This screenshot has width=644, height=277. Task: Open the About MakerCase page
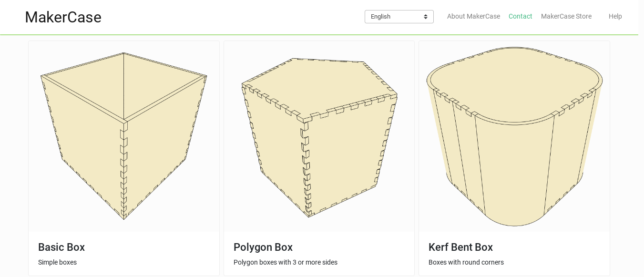tap(473, 16)
